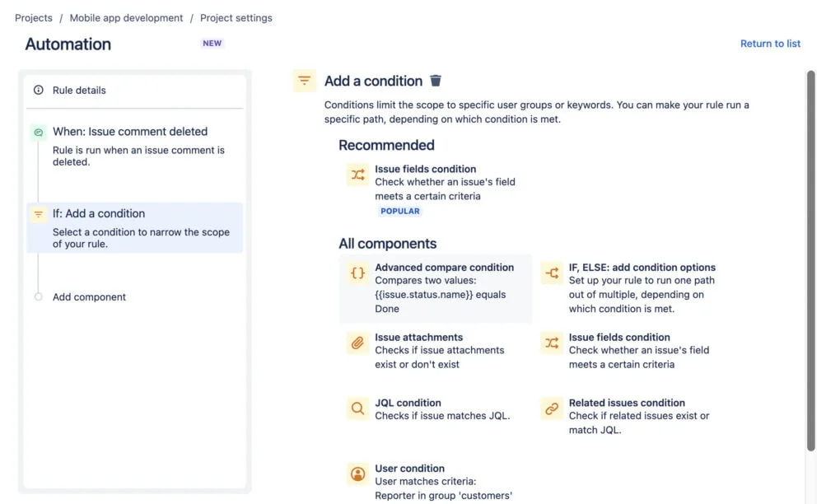The width and height of the screenshot is (840, 504).
Task: Click text 'Rule is run when an issue comment is deleted.'
Action: [x=138, y=156]
